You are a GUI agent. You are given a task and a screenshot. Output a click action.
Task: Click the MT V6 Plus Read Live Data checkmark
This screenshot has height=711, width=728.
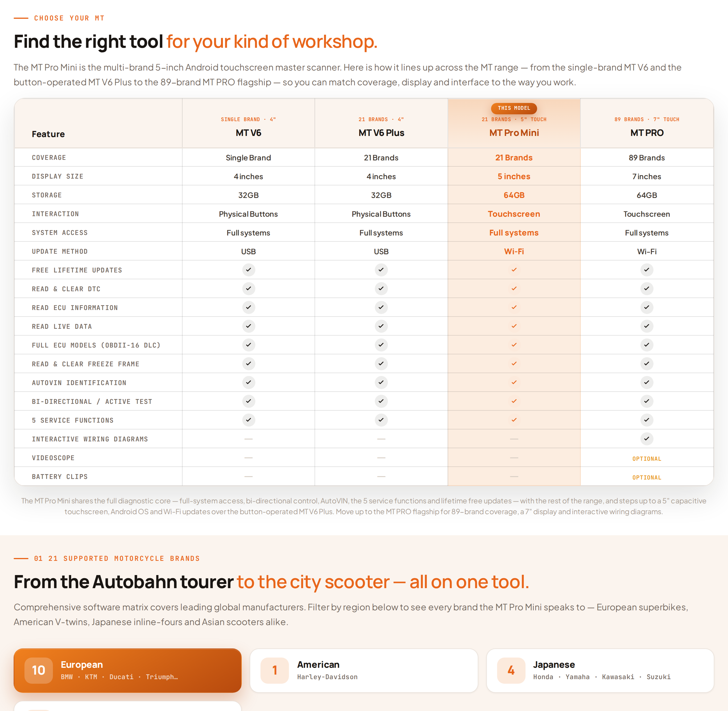381,326
